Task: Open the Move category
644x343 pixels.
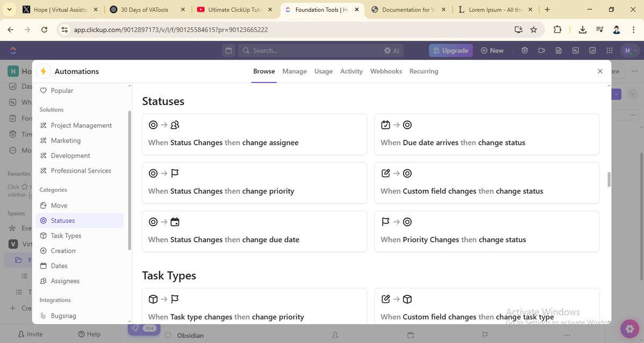Action: coord(54,205)
